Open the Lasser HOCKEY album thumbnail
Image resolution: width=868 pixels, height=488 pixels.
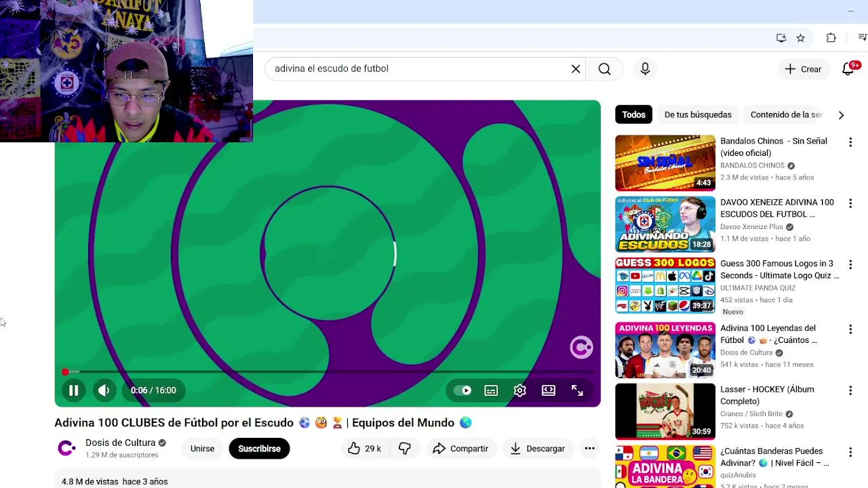(665, 411)
